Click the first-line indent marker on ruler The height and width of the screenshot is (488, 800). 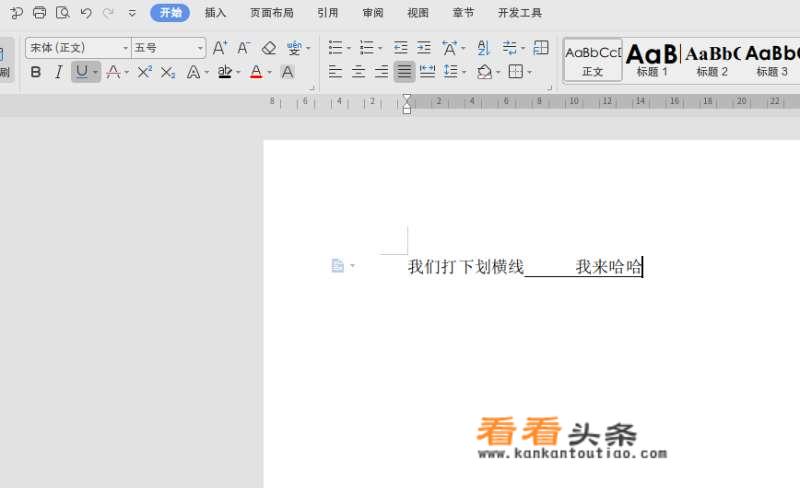407,99
